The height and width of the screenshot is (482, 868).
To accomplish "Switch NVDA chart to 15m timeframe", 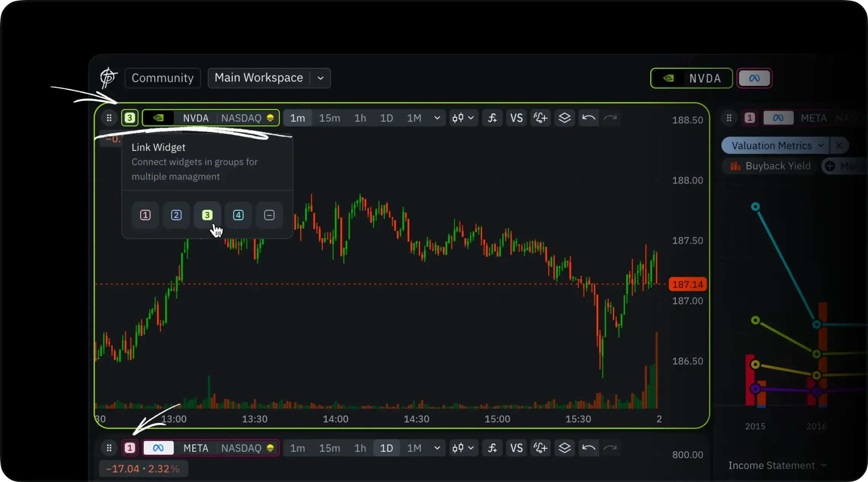I will (329, 118).
